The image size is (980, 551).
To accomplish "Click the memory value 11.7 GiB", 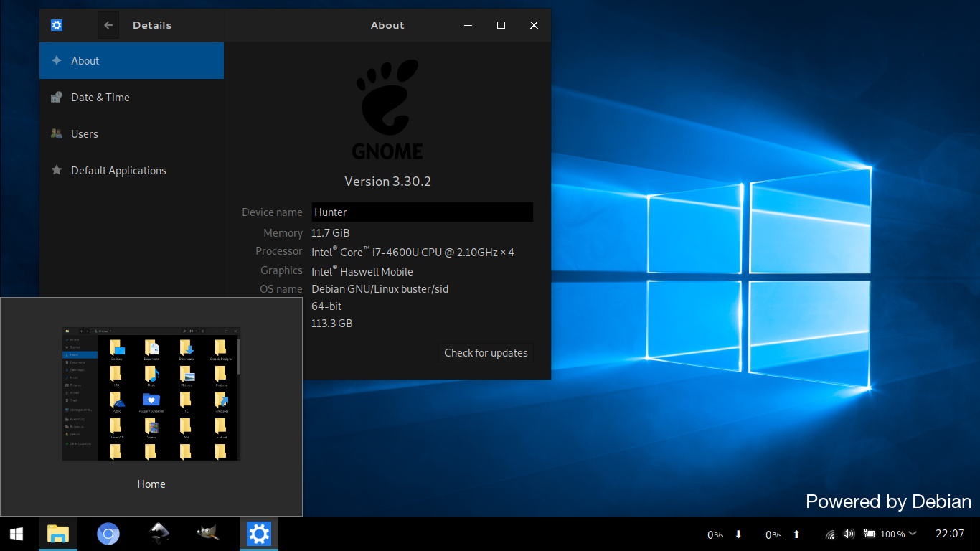I will 331,233.
